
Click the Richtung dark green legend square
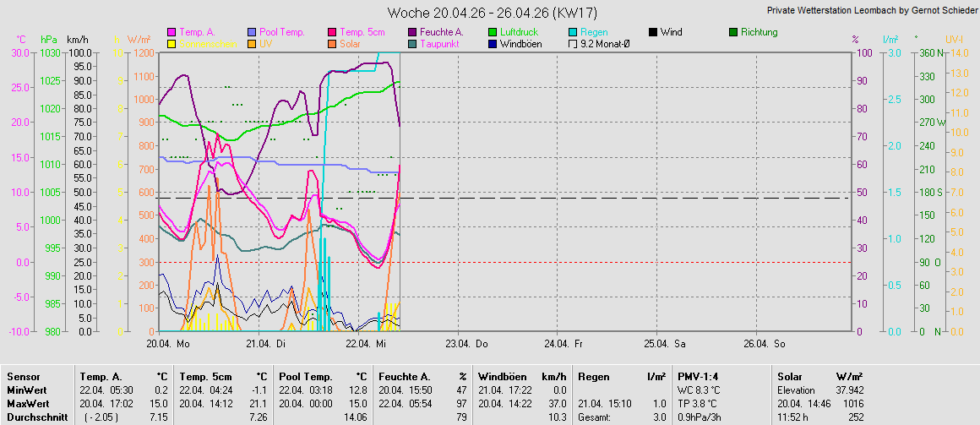click(732, 32)
